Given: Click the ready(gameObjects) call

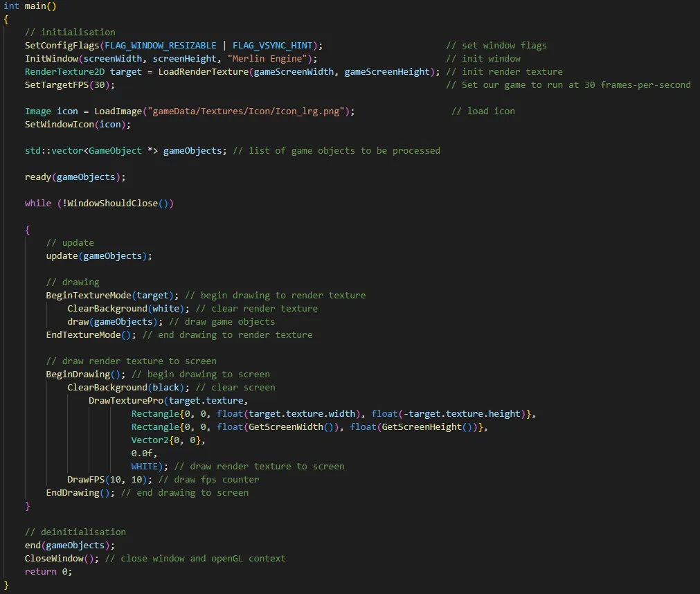Looking at the screenshot, I should coord(75,177).
